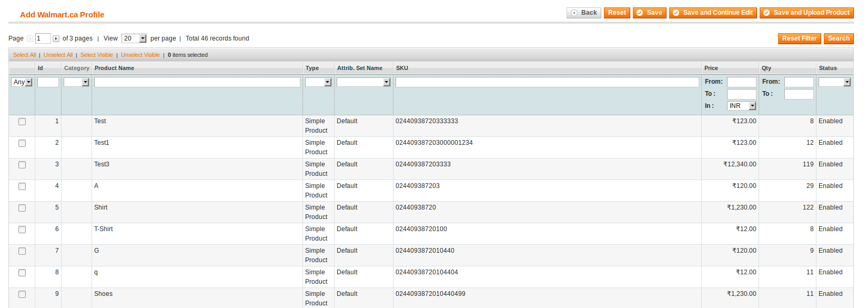Check the box for product Test1
The height and width of the screenshot is (308, 868).
pos(22,143)
